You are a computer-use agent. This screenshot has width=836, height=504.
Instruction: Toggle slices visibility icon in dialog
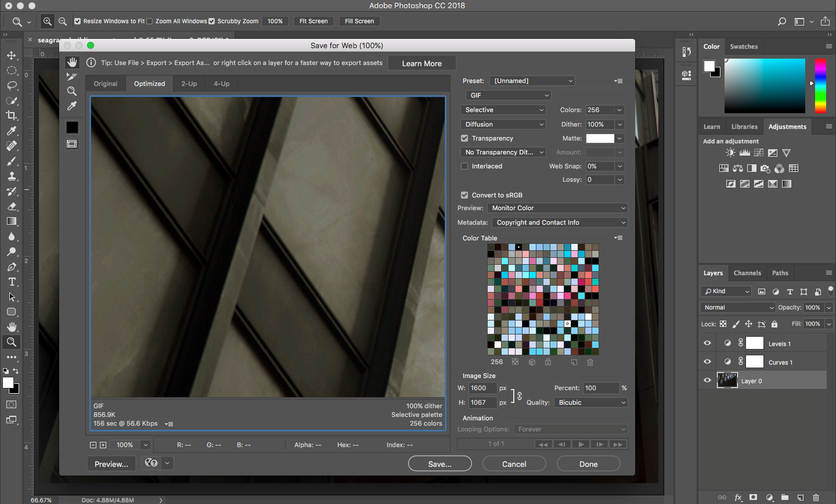click(x=72, y=144)
